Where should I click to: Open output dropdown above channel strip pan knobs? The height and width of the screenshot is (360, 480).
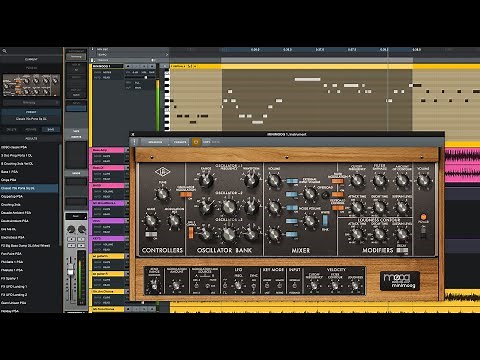[76, 216]
